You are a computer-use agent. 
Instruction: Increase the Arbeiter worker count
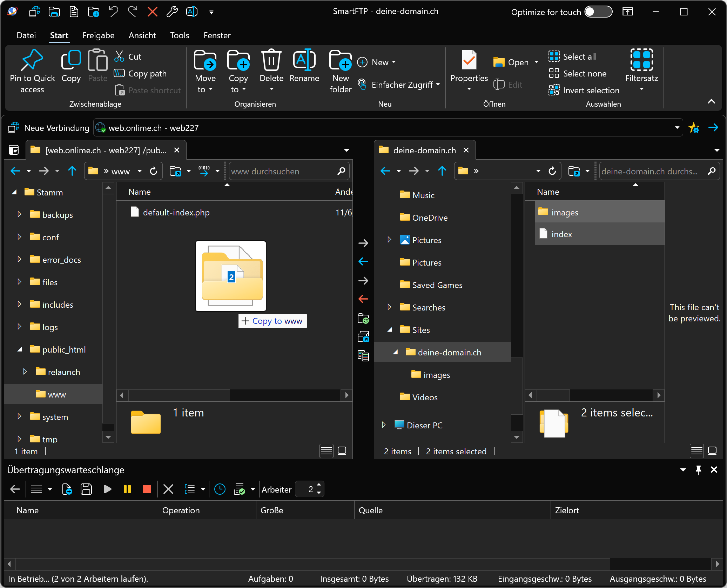[319, 485]
